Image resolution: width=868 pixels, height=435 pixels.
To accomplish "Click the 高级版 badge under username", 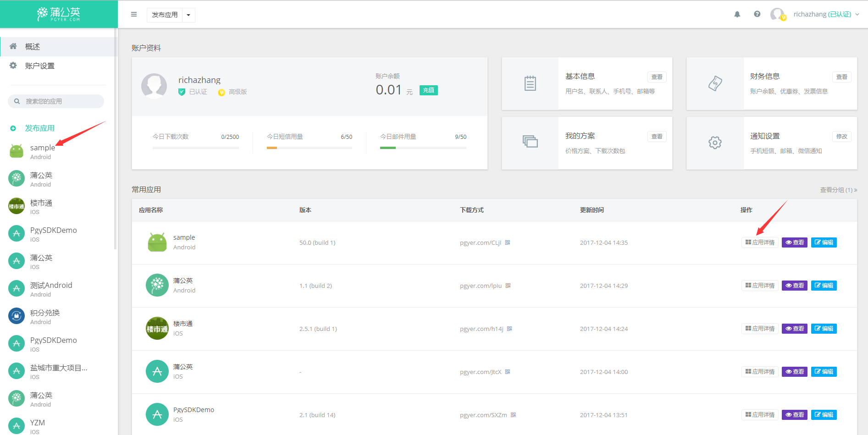I will coord(232,92).
